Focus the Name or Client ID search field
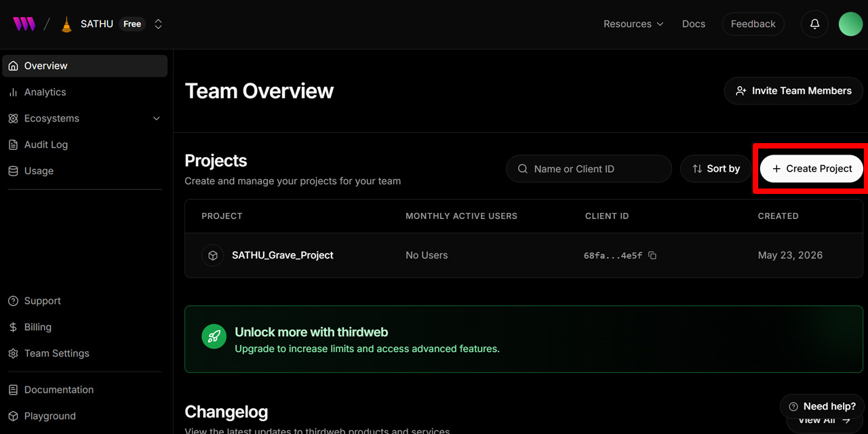 [589, 169]
